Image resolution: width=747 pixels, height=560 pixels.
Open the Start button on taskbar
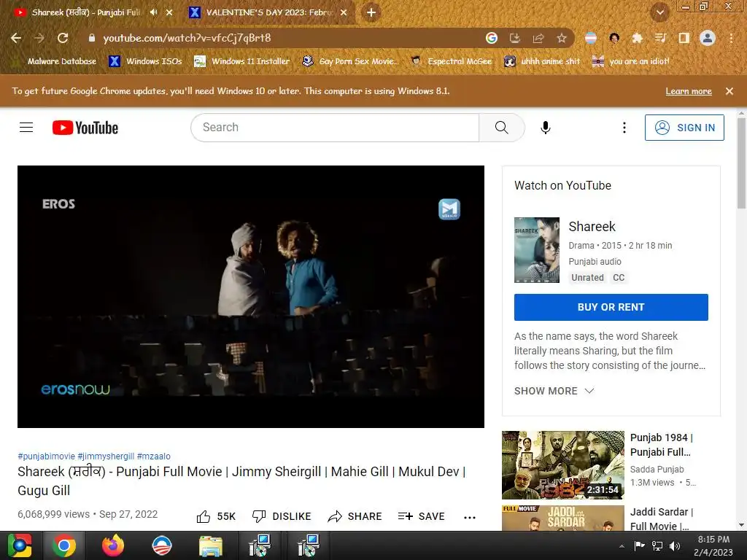coord(20,545)
